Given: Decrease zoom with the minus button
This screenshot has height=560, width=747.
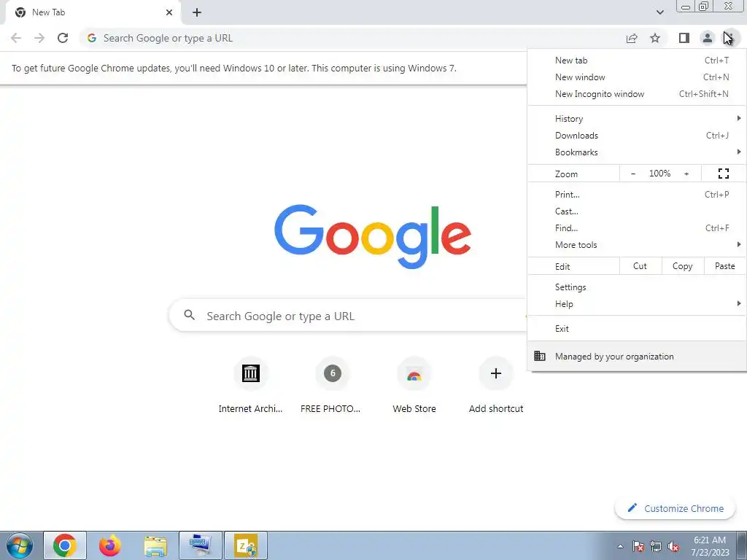Looking at the screenshot, I should [x=633, y=174].
